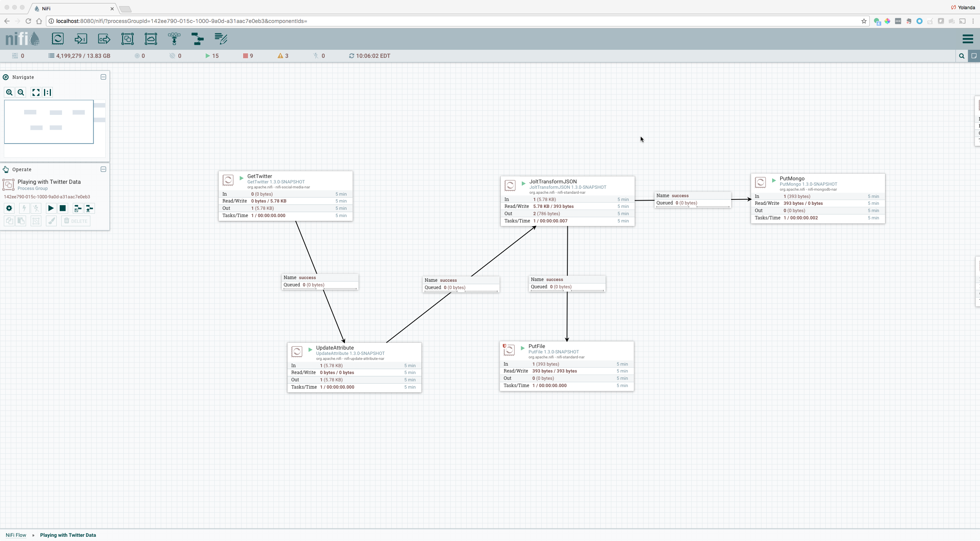Expand the NiFi hamburger menu top right
This screenshot has width=980, height=541.
[x=969, y=39]
